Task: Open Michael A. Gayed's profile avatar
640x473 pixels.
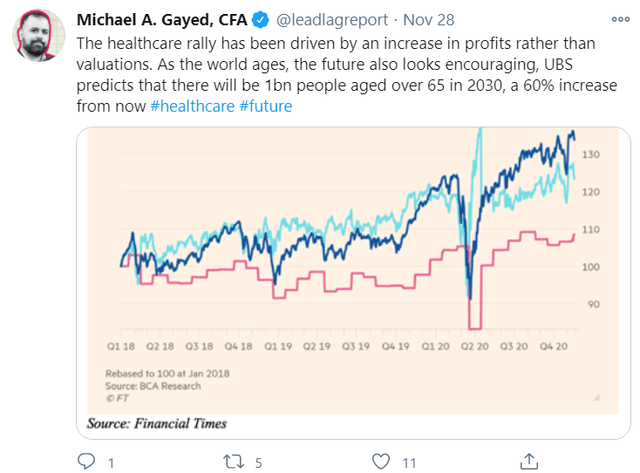Action: click(x=38, y=36)
